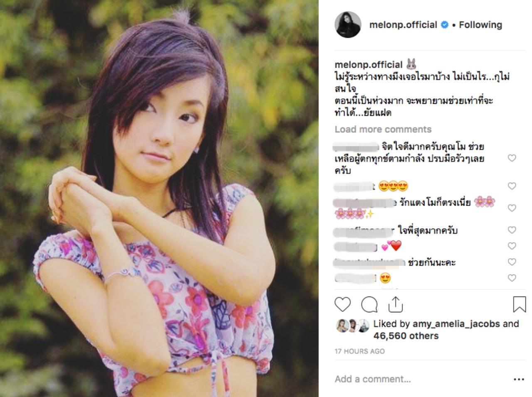
Task: Click the verified badge next to melonp.official
Action: pos(444,25)
